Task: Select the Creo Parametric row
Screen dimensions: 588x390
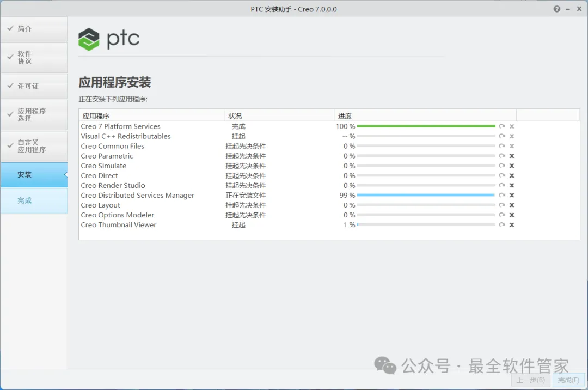Action: [329, 156]
